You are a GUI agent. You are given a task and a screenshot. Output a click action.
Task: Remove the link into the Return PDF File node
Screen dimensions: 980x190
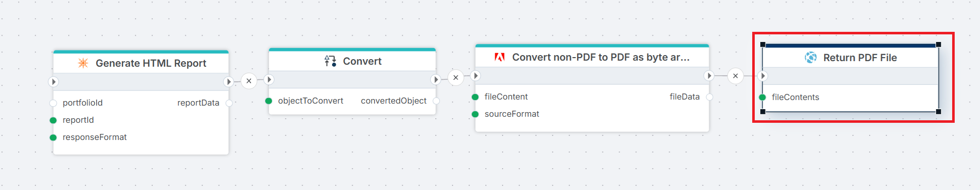tap(736, 76)
